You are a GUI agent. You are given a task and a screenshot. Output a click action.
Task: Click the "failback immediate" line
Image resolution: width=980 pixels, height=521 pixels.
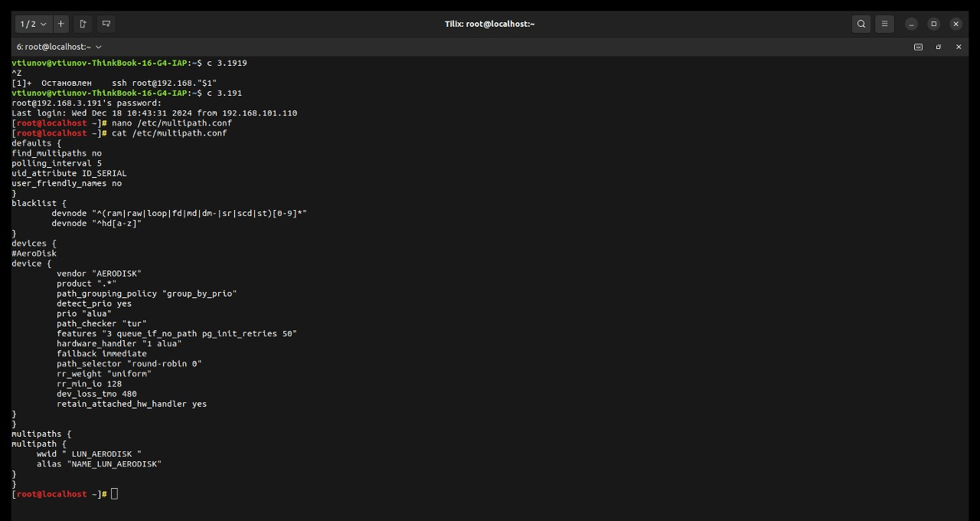[x=102, y=353]
